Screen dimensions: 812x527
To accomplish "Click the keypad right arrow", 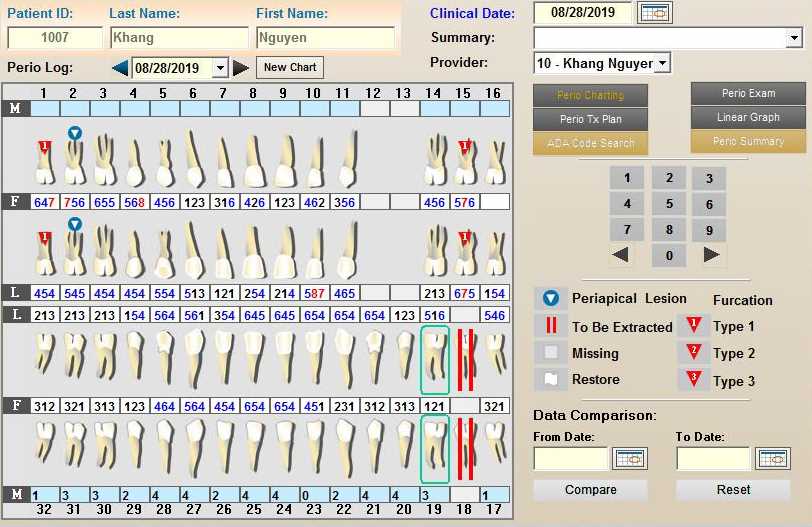I will coord(711,255).
